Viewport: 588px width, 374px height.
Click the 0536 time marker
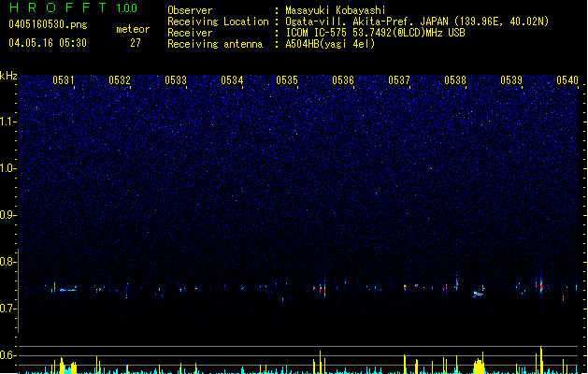pyautogui.click(x=343, y=79)
